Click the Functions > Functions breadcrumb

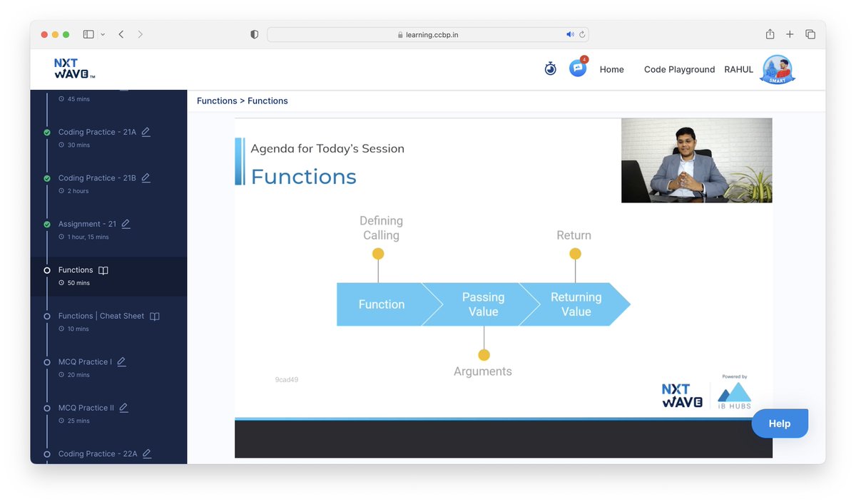pos(243,101)
